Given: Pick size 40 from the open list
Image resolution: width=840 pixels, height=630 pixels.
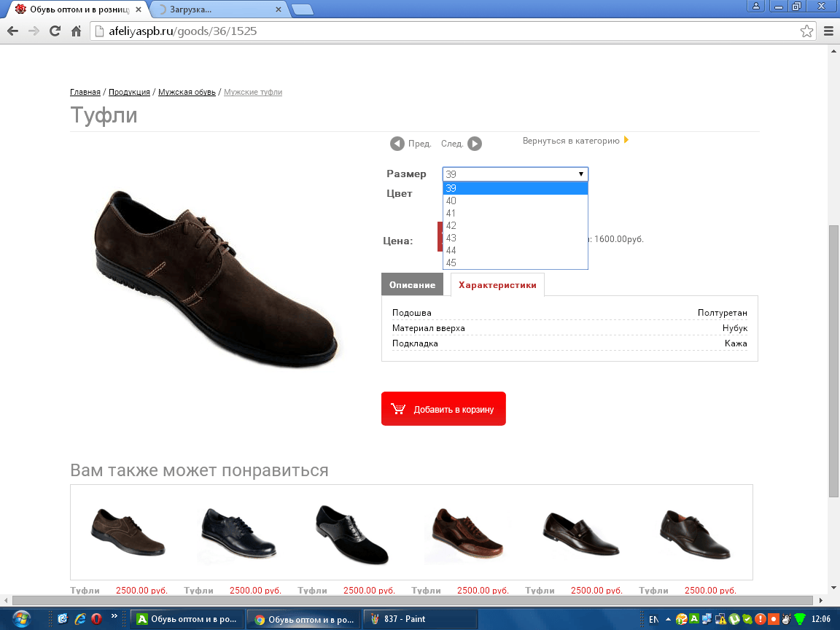Looking at the screenshot, I should coord(451,201).
